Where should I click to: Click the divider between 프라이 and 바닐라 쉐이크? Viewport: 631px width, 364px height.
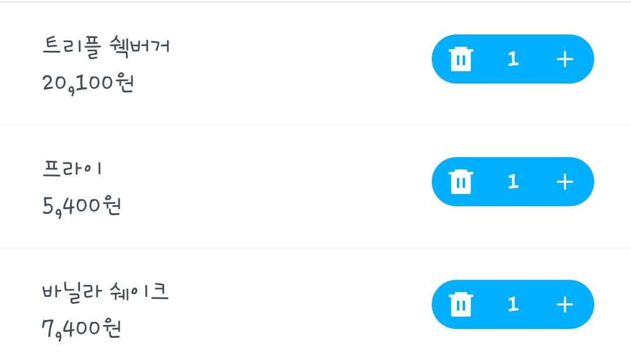pos(315,248)
